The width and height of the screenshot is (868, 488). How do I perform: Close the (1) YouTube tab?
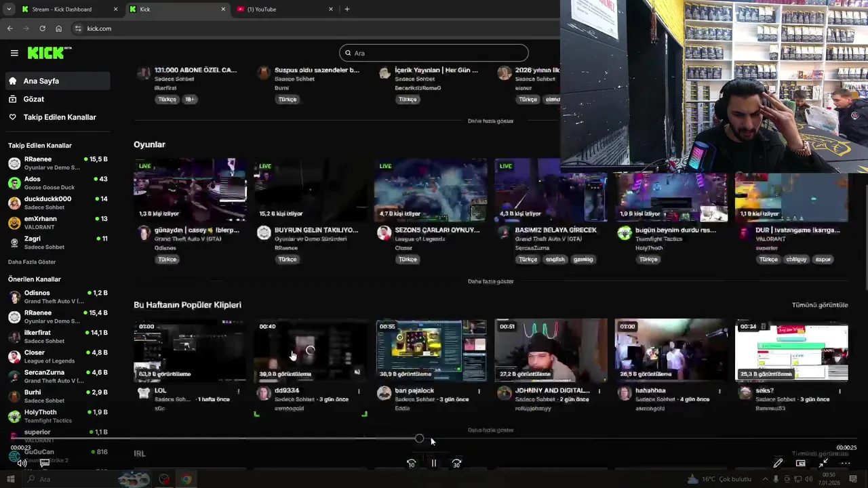click(x=331, y=9)
